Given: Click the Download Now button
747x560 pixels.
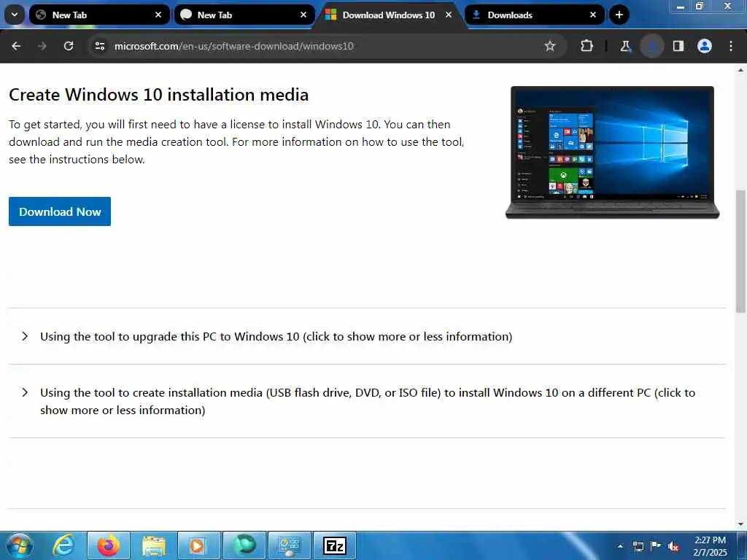Looking at the screenshot, I should click(60, 211).
